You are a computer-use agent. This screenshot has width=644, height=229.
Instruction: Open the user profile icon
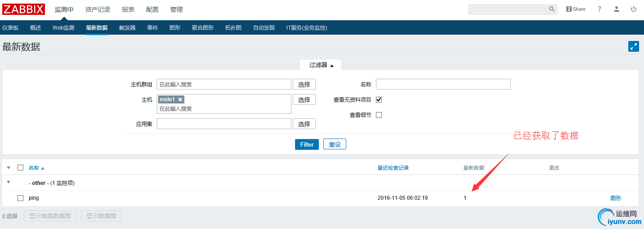[x=617, y=9]
